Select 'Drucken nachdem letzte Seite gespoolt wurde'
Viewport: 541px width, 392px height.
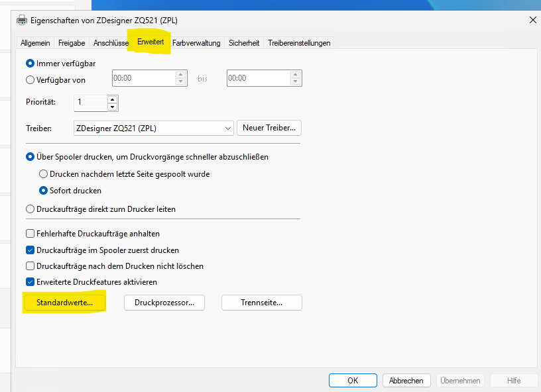pos(44,174)
